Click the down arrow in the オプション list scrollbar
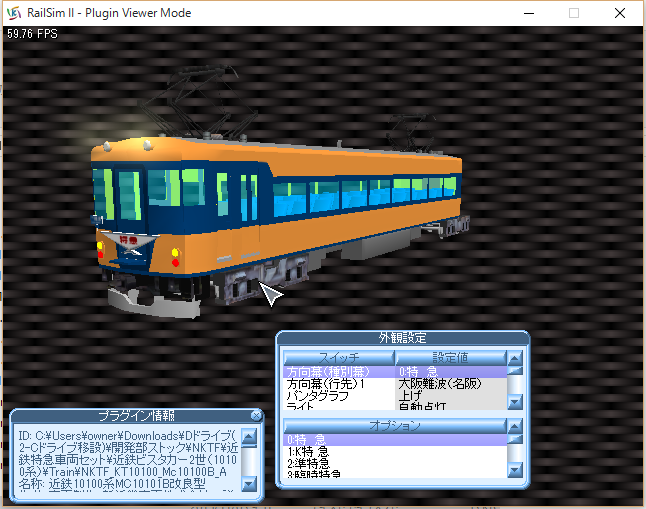 click(x=515, y=470)
